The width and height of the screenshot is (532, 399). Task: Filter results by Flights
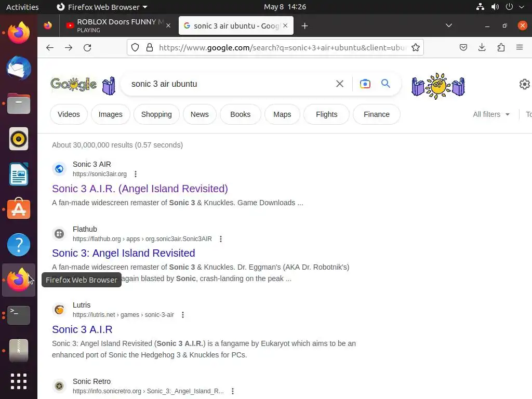click(326, 114)
